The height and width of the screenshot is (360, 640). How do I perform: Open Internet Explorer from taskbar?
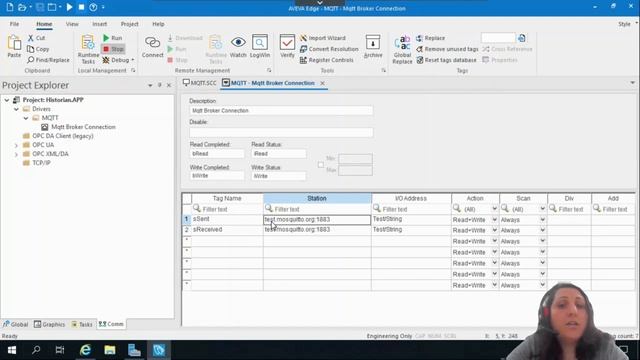pyautogui.click(x=85, y=350)
